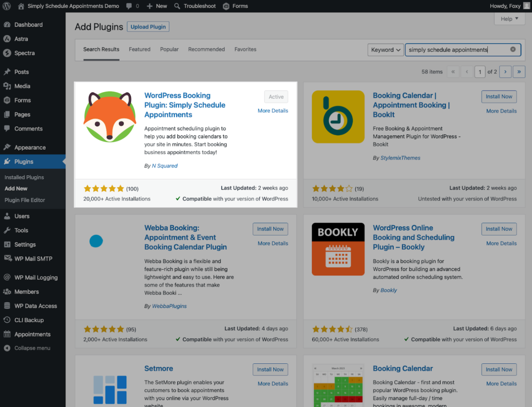Switch to the Popular tab
532x407 pixels.
click(x=169, y=49)
